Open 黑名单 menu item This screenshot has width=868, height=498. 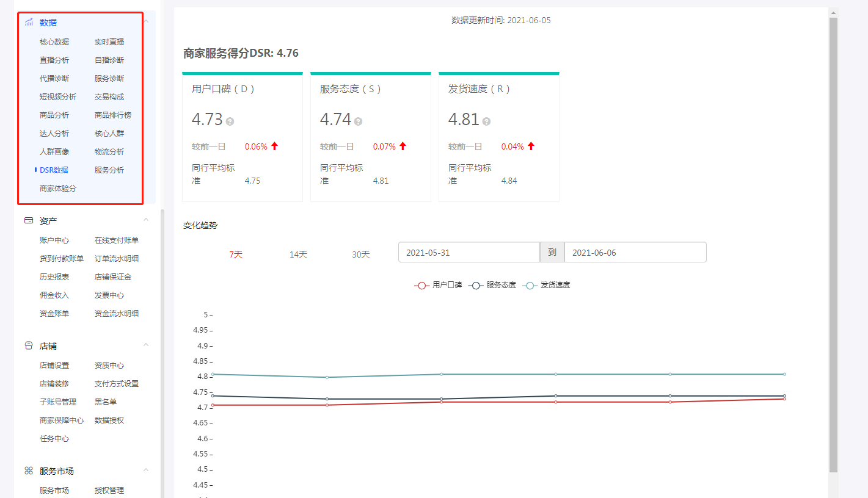tap(106, 402)
